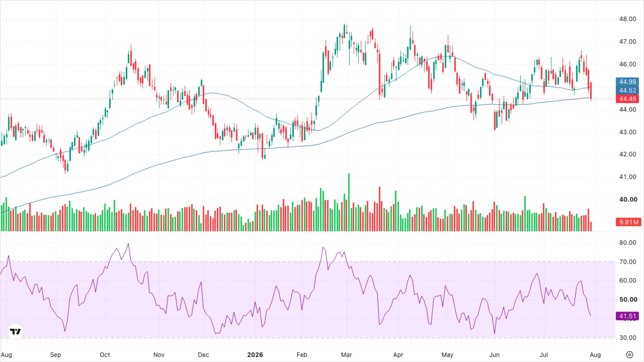Click the tall red volume bar in late March
Viewport: 644px width, 362px height.
click(380, 209)
